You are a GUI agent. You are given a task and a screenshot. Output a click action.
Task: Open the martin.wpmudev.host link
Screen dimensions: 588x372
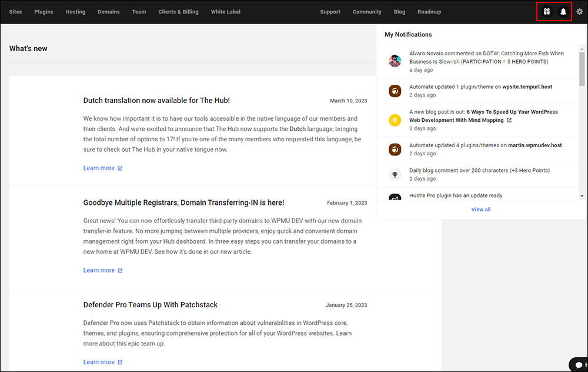535,145
